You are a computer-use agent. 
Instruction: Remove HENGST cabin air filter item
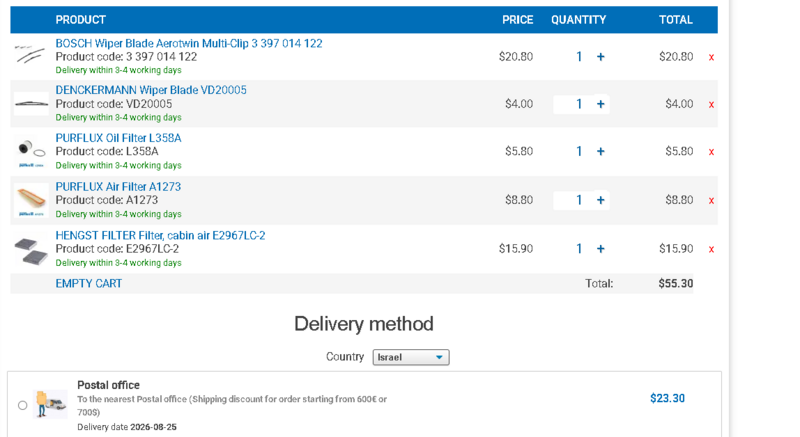[711, 249]
